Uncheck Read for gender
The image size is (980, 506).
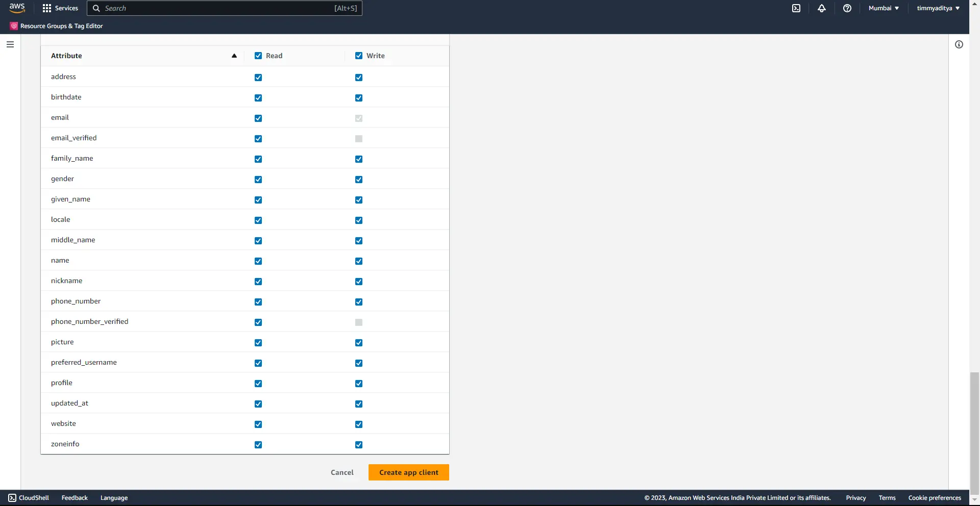click(258, 180)
